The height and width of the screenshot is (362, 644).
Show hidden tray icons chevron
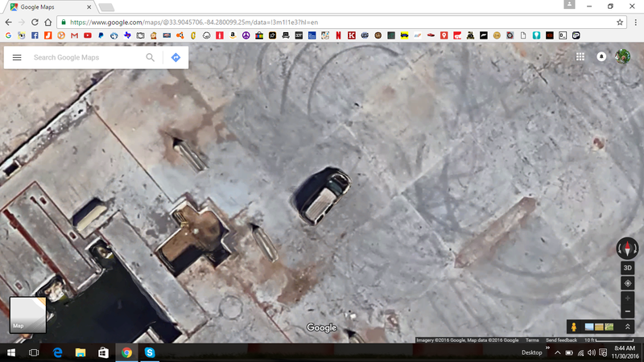click(x=557, y=352)
